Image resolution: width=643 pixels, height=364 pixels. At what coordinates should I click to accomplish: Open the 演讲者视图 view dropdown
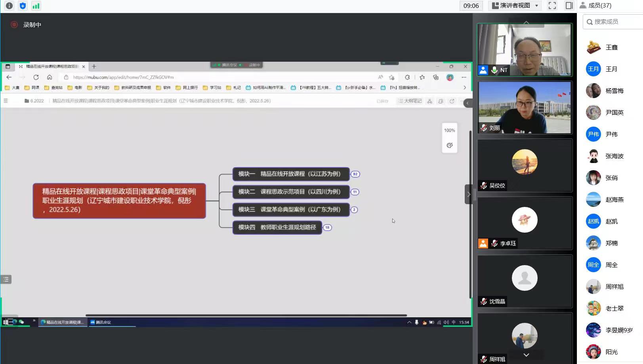point(515,6)
